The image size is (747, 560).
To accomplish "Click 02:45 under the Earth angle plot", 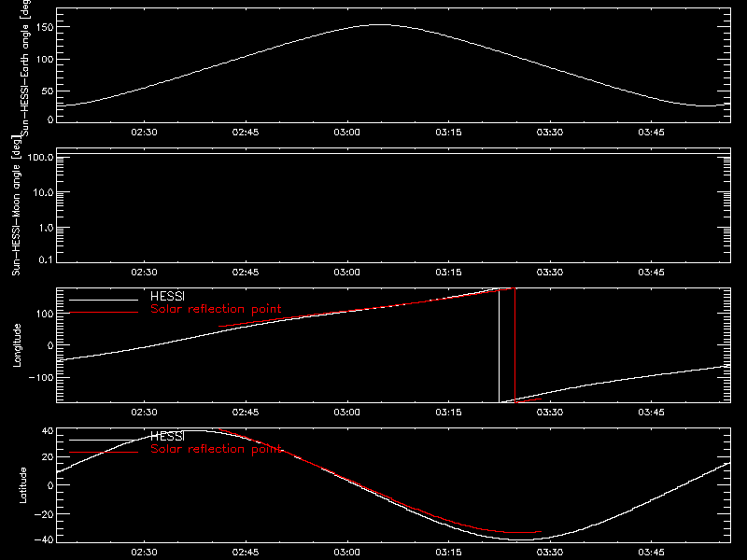I will point(246,132).
